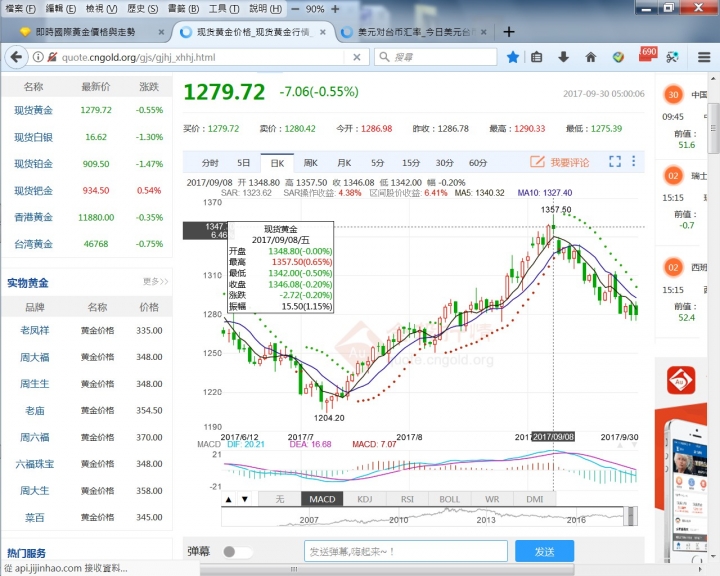Open the 现货白银 quote link
This screenshot has width=720, height=576.
(x=33, y=137)
